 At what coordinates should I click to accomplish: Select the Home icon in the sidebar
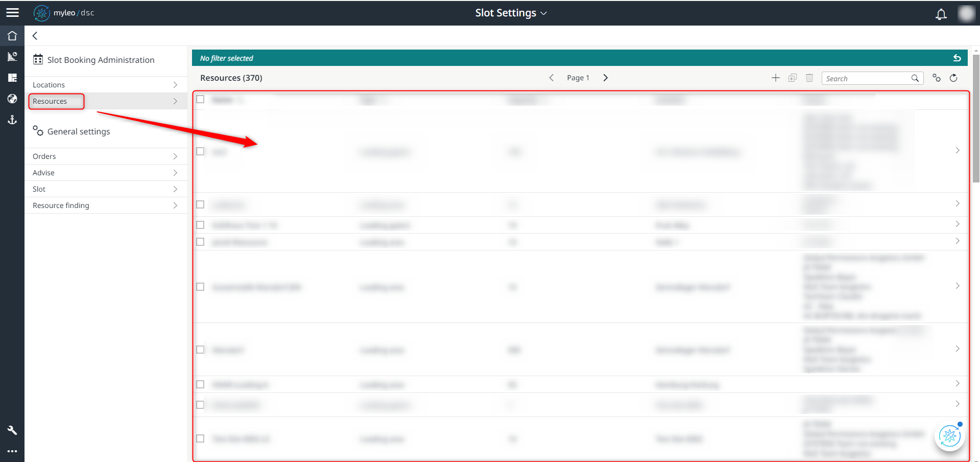pyautogui.click(x=12, y=35)
